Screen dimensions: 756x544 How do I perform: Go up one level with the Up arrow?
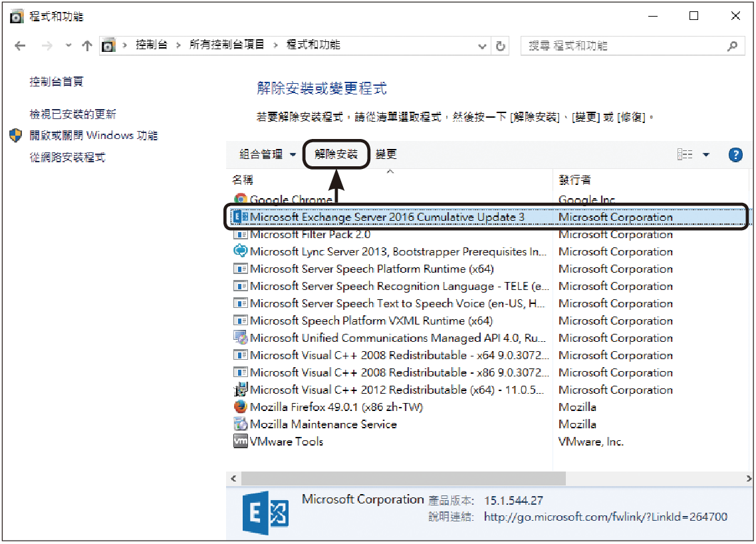click(87, 46)
